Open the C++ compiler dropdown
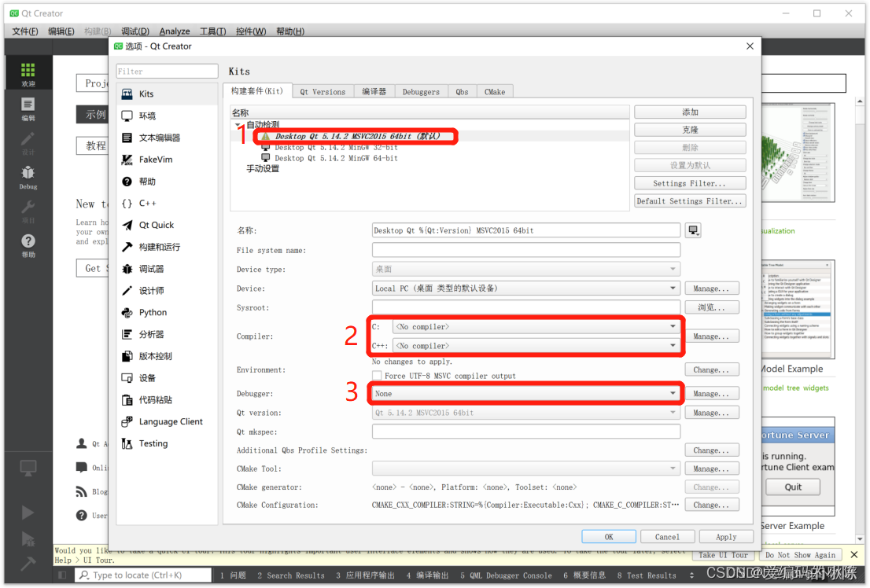 click(536, 346)
